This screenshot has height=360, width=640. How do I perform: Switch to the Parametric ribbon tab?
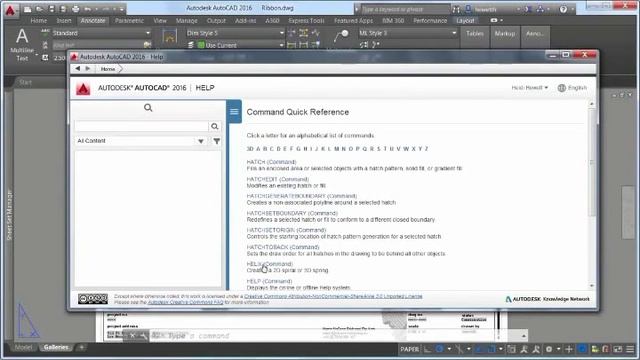(129, 20)
